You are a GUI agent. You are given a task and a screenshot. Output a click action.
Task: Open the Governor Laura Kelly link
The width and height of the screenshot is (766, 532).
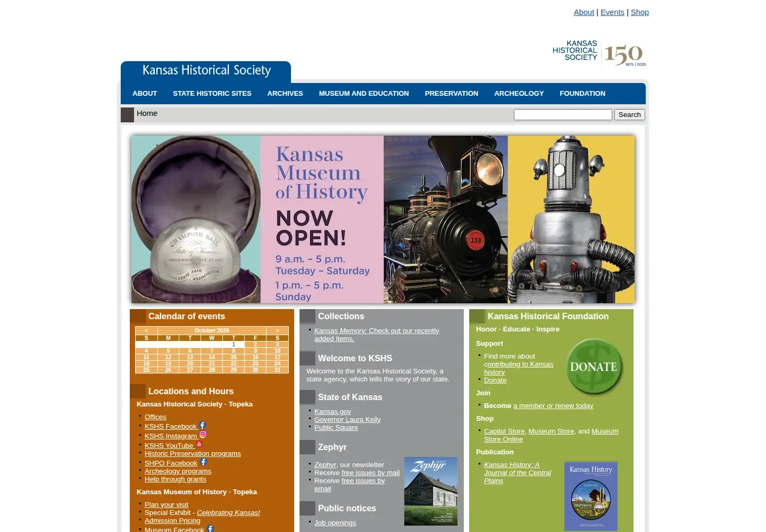pos(347,420)
